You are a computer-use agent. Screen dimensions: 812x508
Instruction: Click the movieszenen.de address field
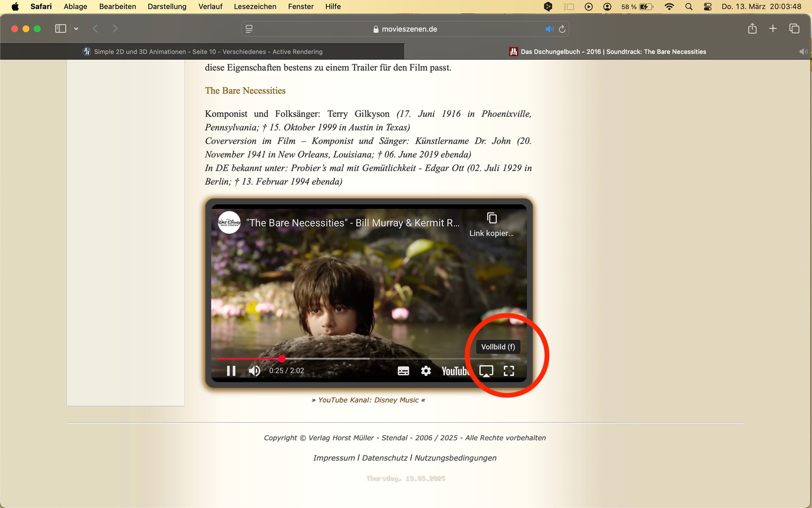405,29
